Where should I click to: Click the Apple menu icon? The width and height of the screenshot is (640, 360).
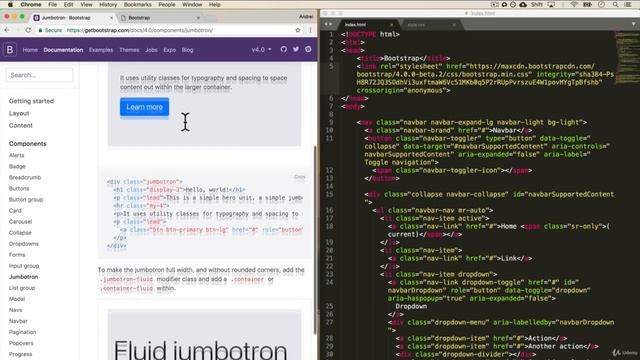[10, 4]
